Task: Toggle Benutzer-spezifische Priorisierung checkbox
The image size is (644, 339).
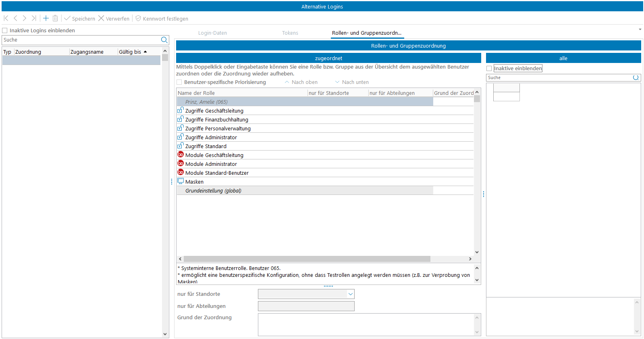Action: 179,82
